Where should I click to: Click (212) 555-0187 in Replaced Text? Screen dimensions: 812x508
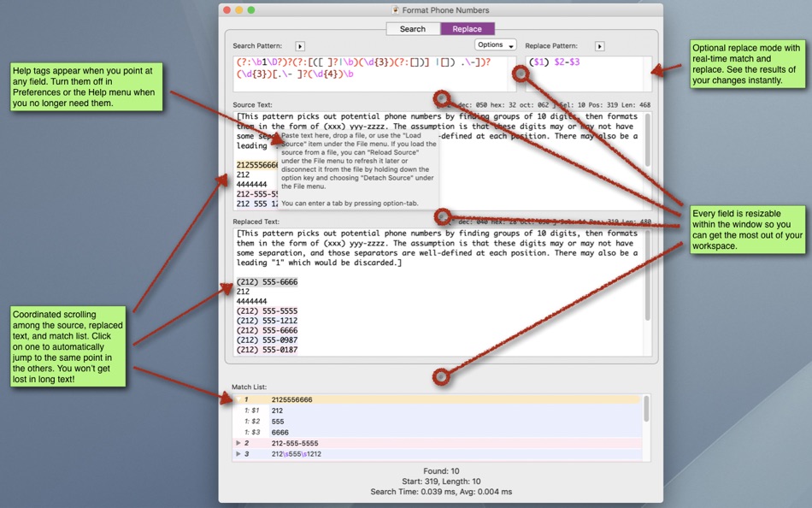point(268,350)
